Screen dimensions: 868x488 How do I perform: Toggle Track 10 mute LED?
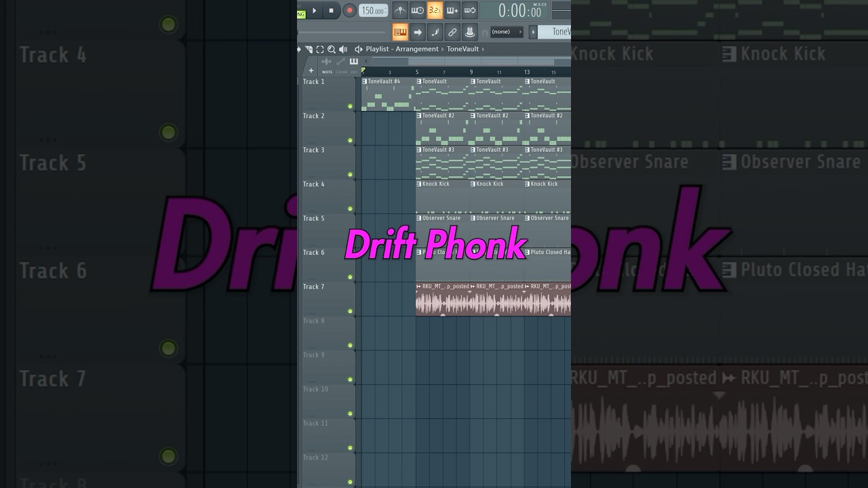350,413
